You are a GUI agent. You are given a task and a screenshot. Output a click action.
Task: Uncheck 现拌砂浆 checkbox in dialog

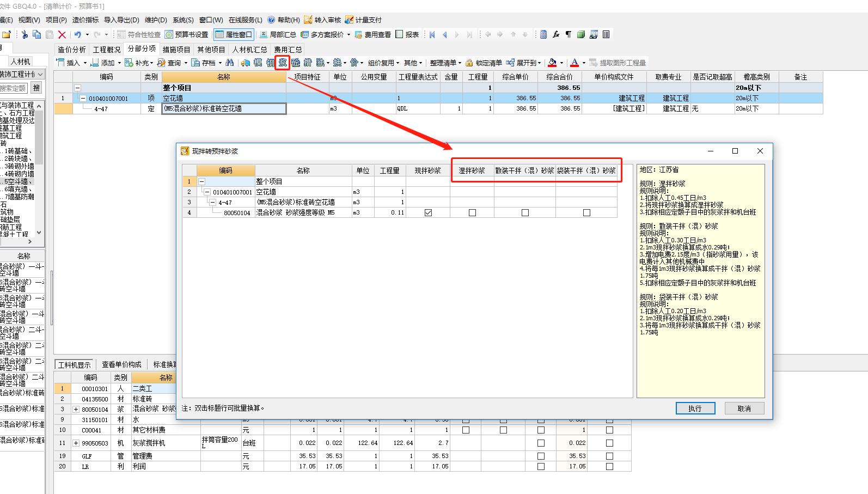click(428, 212)
